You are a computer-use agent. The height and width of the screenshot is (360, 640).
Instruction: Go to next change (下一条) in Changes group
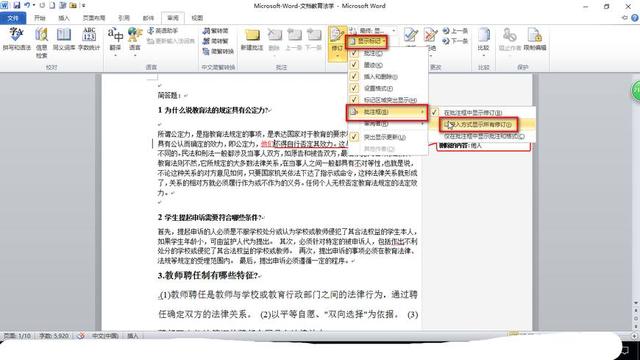click(455, 41)
